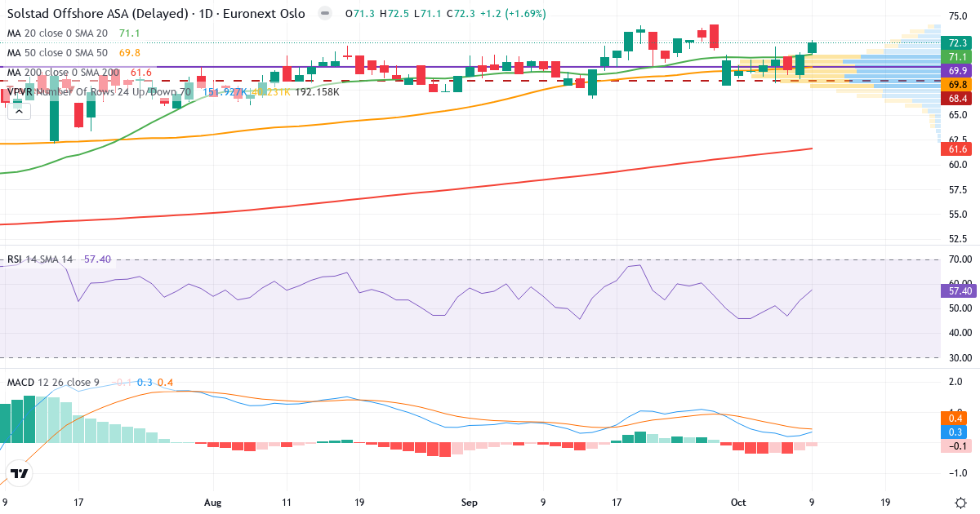Click the red 61.6 SMA 200 axis label
Screen dimensions: 980x514
click(958, 148)
